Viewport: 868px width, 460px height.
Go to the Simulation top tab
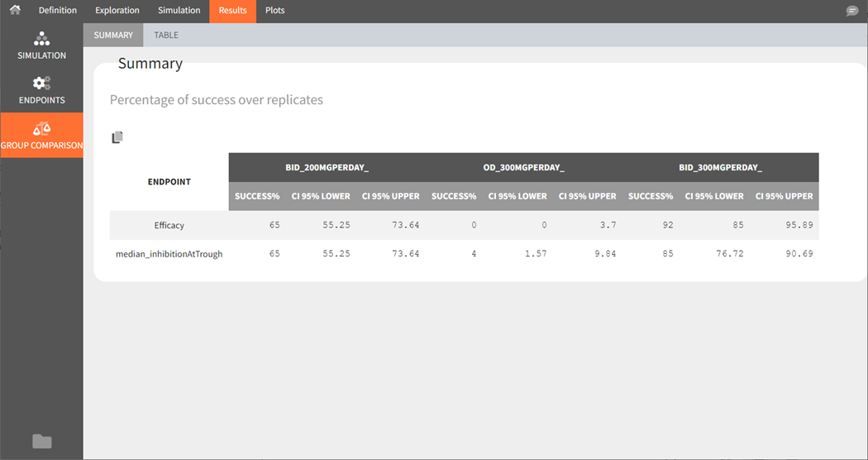coord(179,11)
